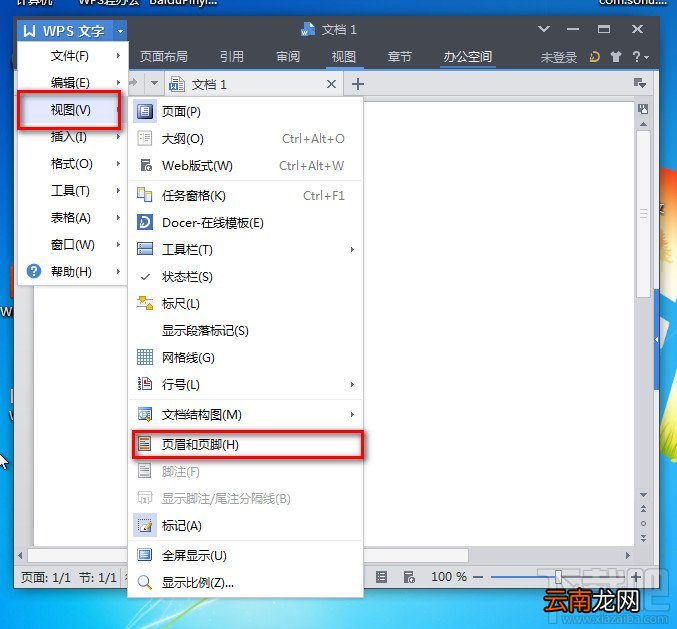Switch to the 引用 ribbon tab

pyautogui.click(x=232, y=57)
